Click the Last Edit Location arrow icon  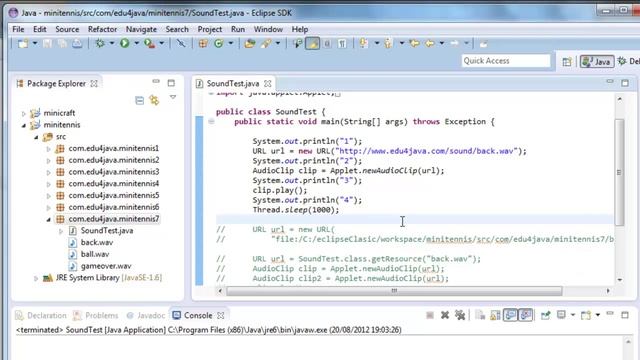click(x=415, y=43)
